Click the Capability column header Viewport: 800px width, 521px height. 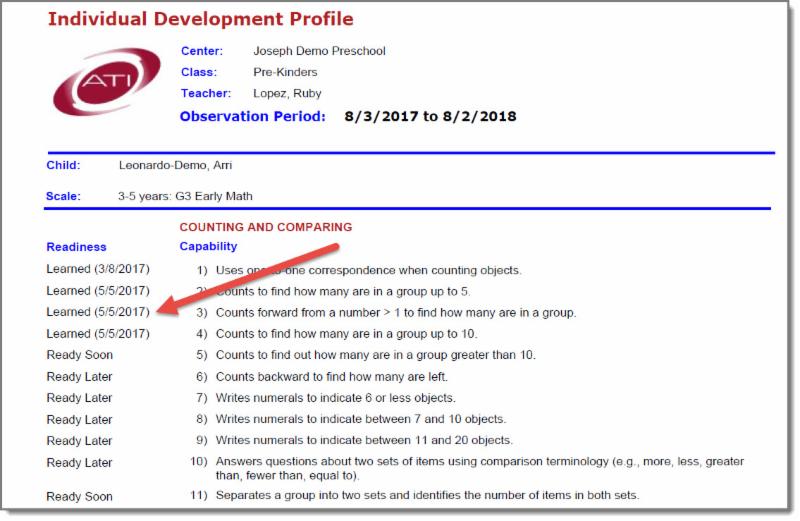tap(208, 246)
